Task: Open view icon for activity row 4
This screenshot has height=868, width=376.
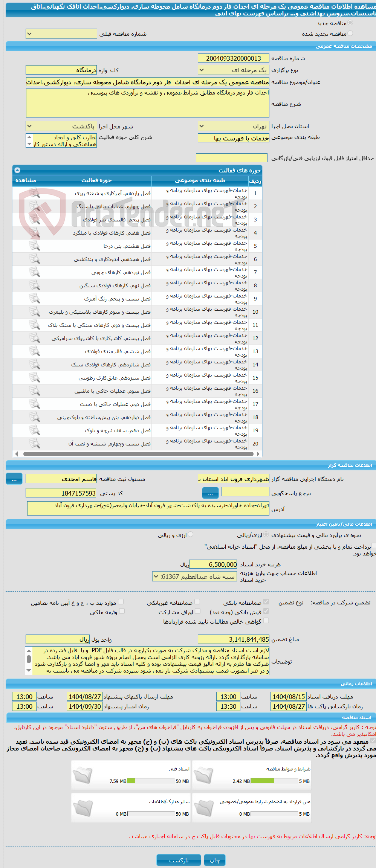Action: pos(34,233)
